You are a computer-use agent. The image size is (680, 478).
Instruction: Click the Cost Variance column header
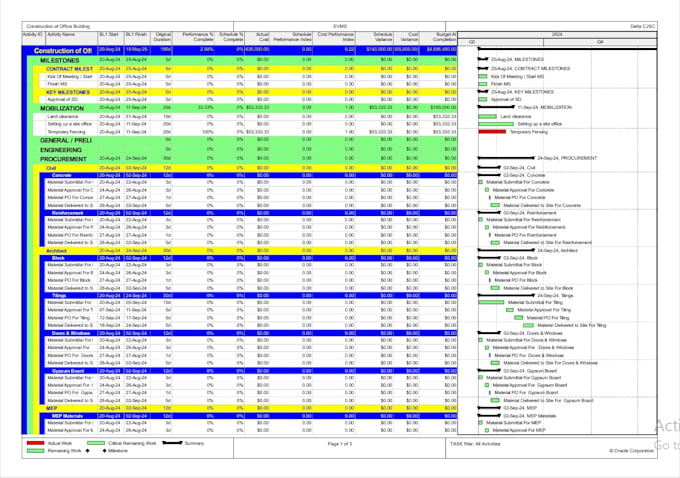pos(406,37)
